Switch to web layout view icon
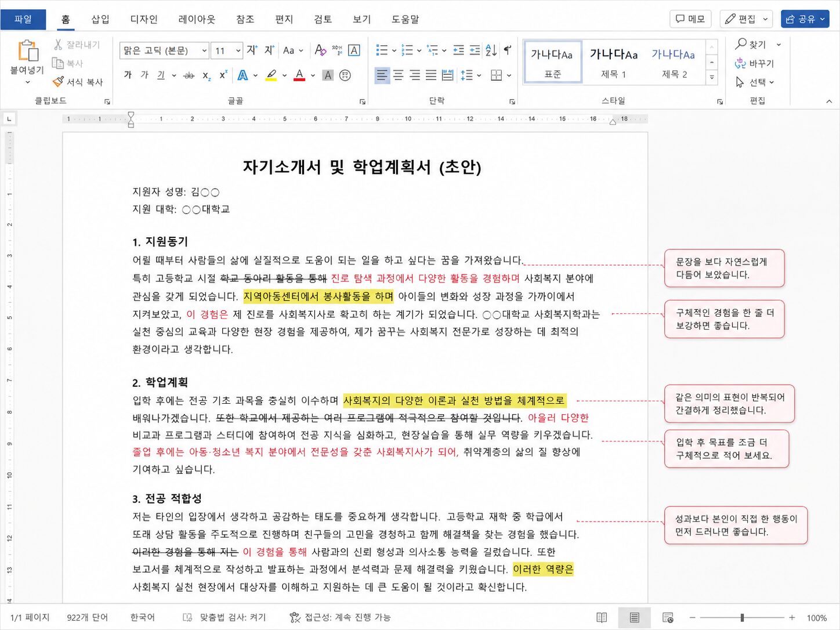The width and height of the screenshot is (840, 630). [x=668, y=617]
